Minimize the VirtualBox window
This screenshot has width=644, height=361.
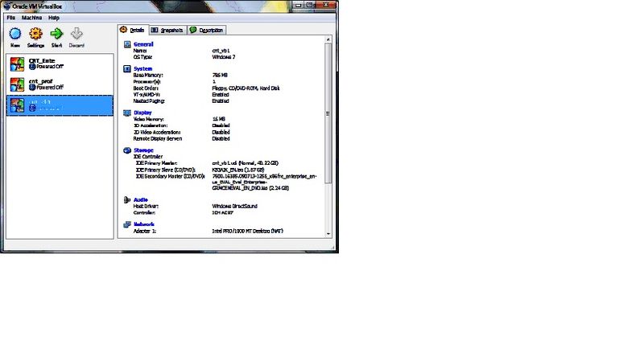pyautogui.click(x=299, y=5)
